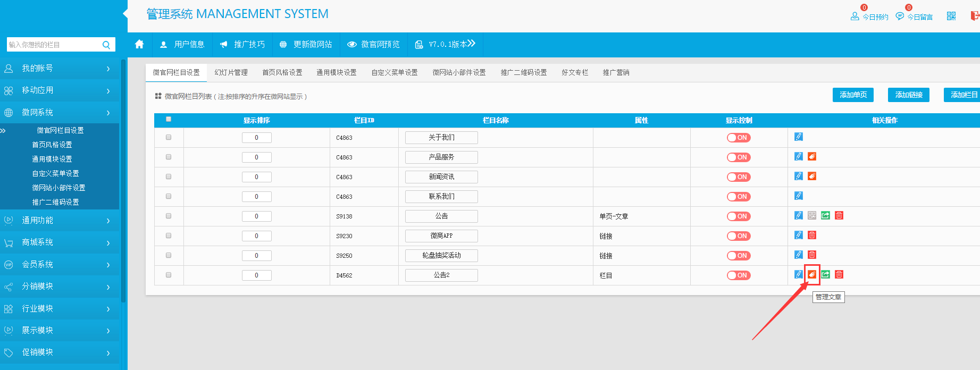Delete the 微商APP row via trash icon
Screen dimensions: 980x370
pyautogui.click(x=812, y=235)
